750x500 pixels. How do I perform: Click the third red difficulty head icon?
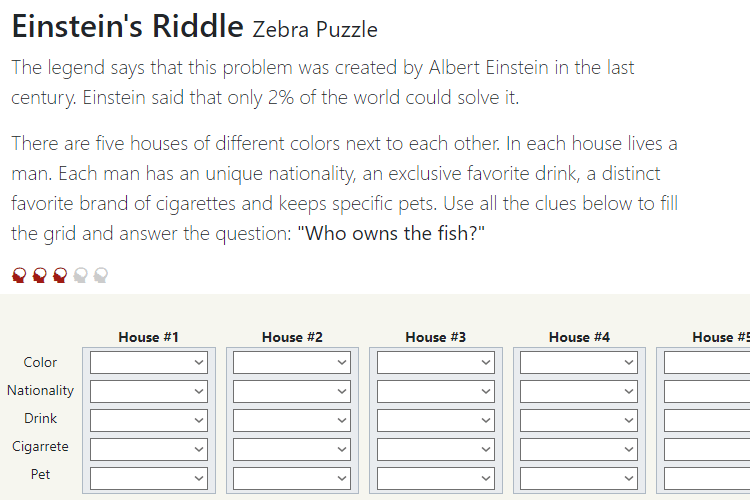coord(60,275)
